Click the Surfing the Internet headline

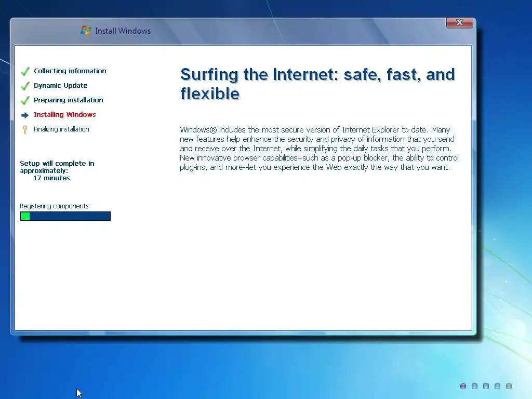(x=317, y=84)
